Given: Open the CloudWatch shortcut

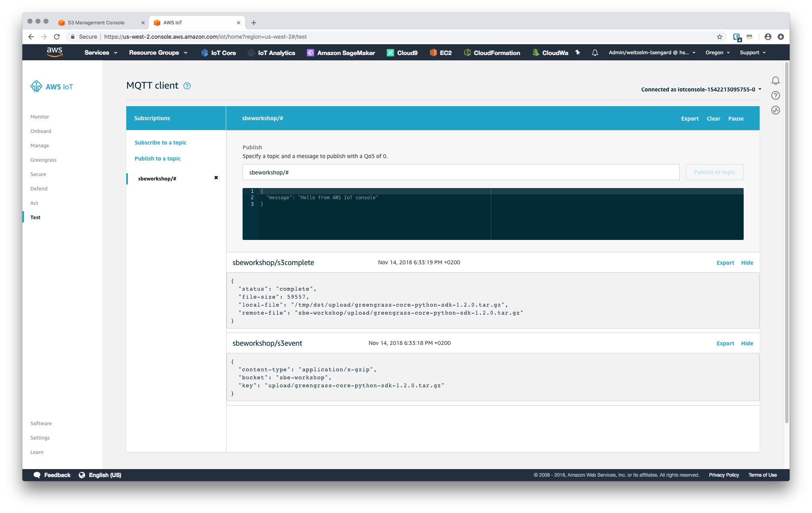Looking at the screenshot, I should coord(550,53).
